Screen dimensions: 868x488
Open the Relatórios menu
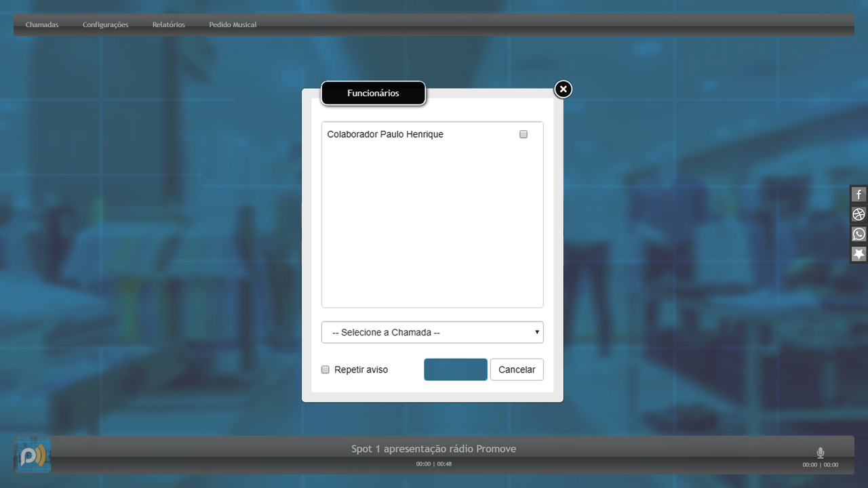(168, 25)
